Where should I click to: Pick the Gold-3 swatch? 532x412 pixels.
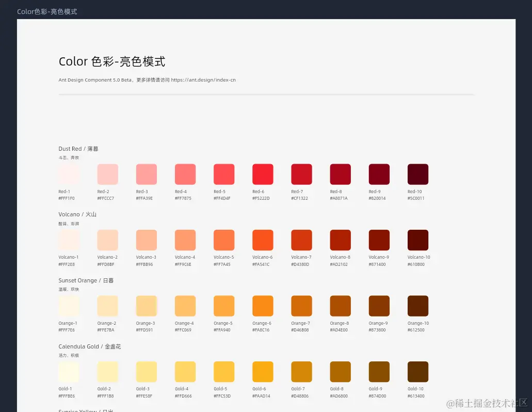coord(146,372)
